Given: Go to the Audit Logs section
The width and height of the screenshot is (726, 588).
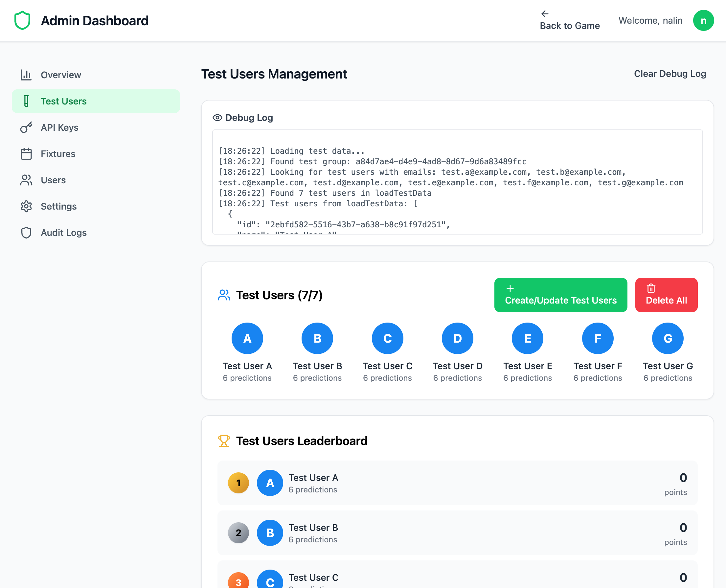Looking at the screenshot, I should (64, 233).
